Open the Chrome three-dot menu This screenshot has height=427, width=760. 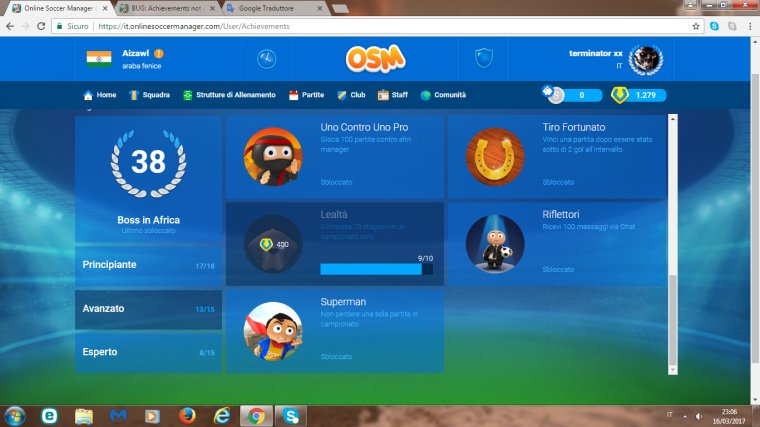coord(750,26)
